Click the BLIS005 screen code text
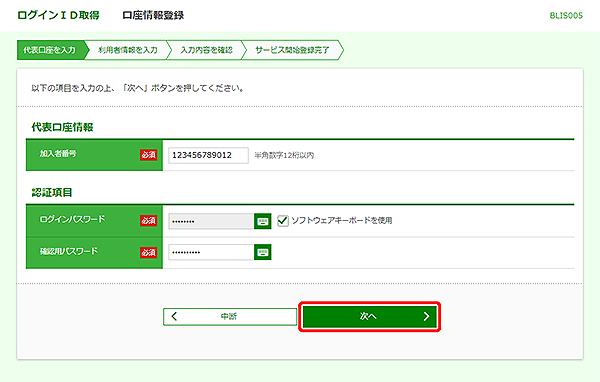 tap(566, 16)
